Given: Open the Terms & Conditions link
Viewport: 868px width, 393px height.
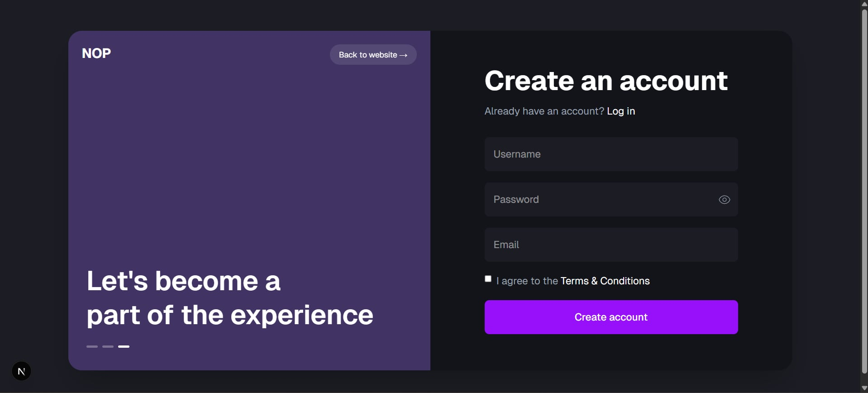Looking at the screenshot, I should (x=605, y=281).
